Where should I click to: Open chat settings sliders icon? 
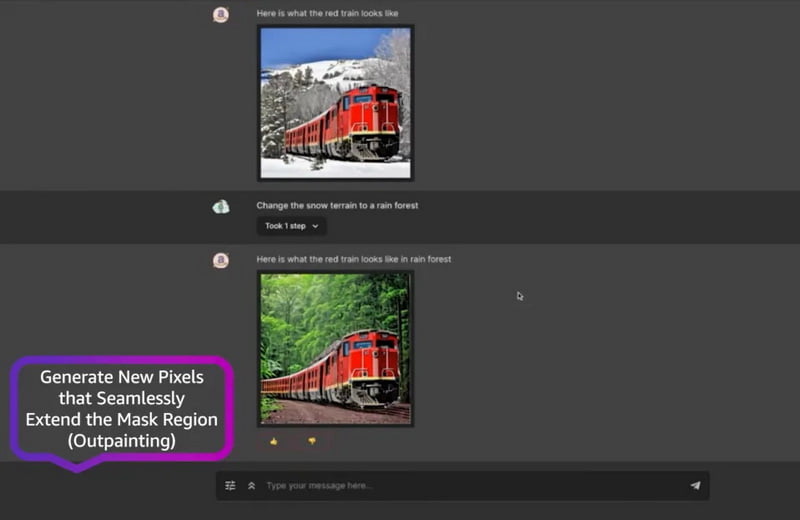pos(230,486)
